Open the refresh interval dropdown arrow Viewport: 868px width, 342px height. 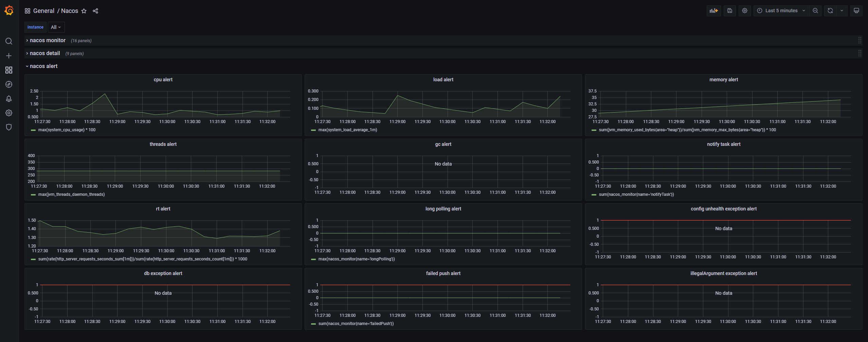[842, 11]
